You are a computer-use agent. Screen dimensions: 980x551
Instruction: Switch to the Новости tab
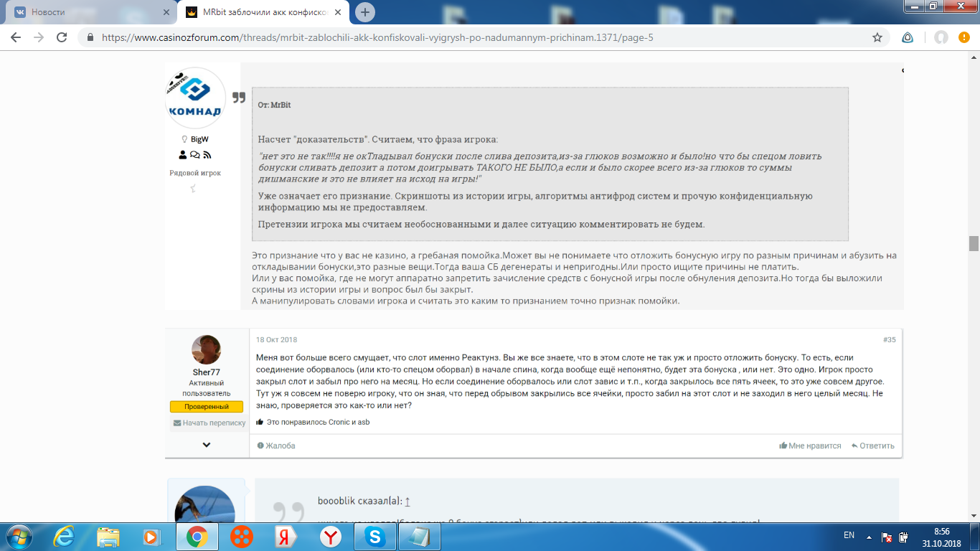(x=90, y=12)
